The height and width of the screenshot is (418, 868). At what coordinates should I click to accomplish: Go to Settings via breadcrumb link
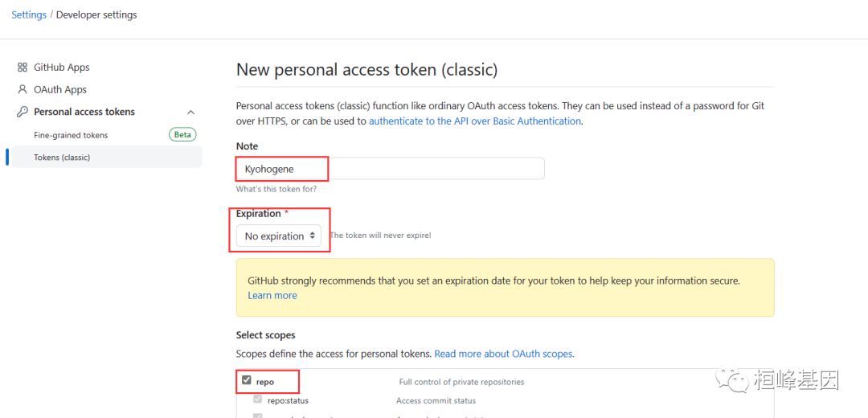pos(29,14)
